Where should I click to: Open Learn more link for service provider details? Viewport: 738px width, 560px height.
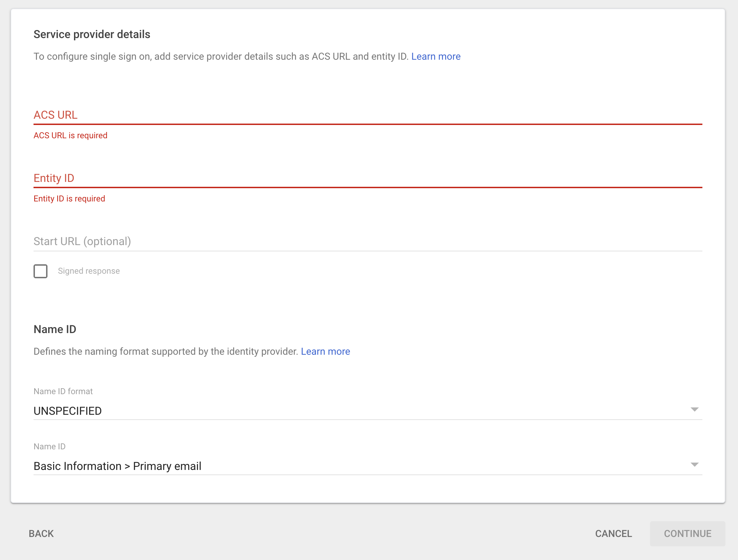436,56
